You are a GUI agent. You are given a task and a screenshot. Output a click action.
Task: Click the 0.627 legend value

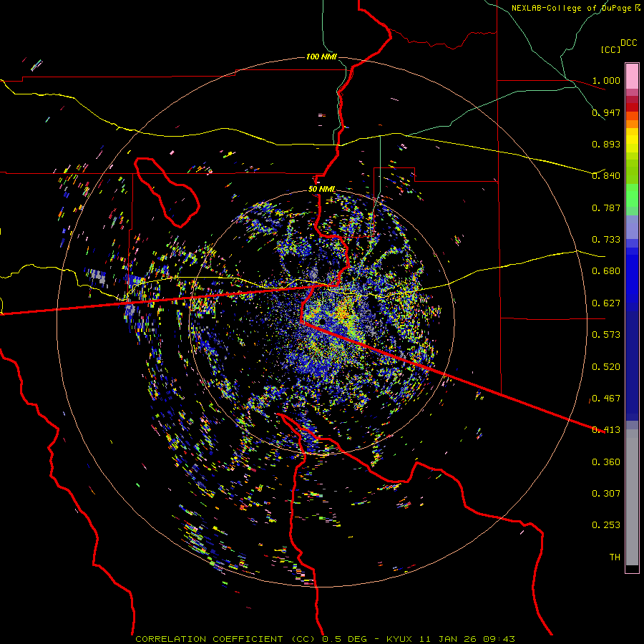[x=606, y=303]
